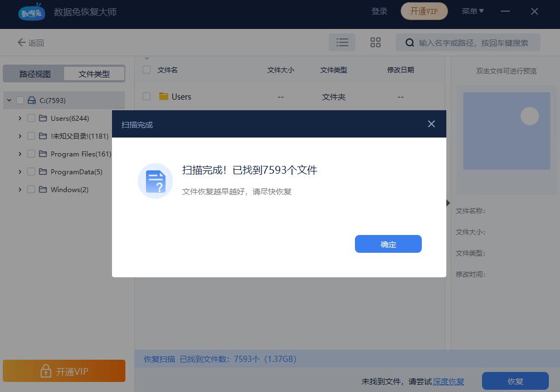Expand the Users(6244) tree node
Screen dimensions: 560x392
click(x=20, y=118)
